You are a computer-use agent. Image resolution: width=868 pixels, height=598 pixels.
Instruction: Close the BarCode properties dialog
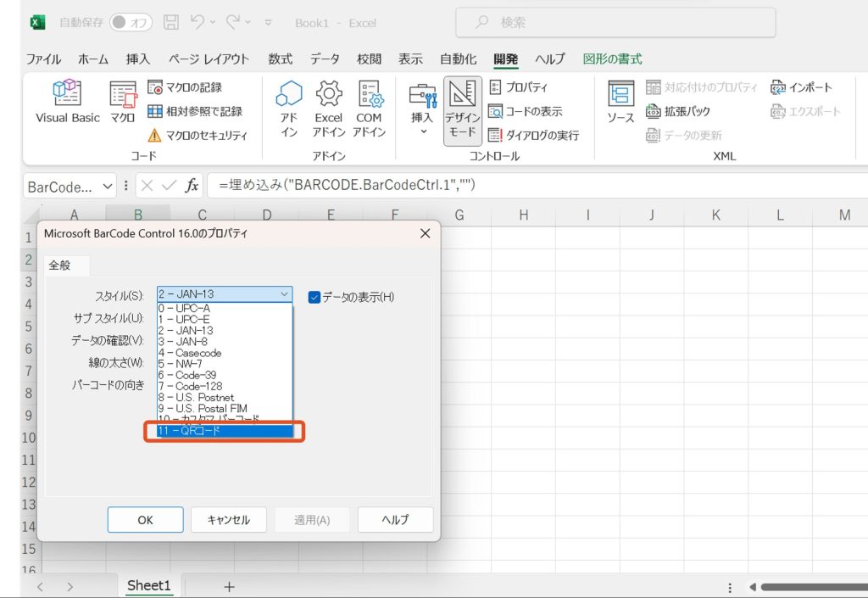tap(426, 233)
